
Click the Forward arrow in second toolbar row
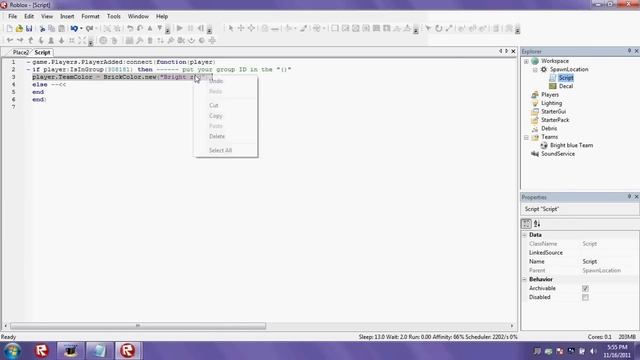pos(20,40)
